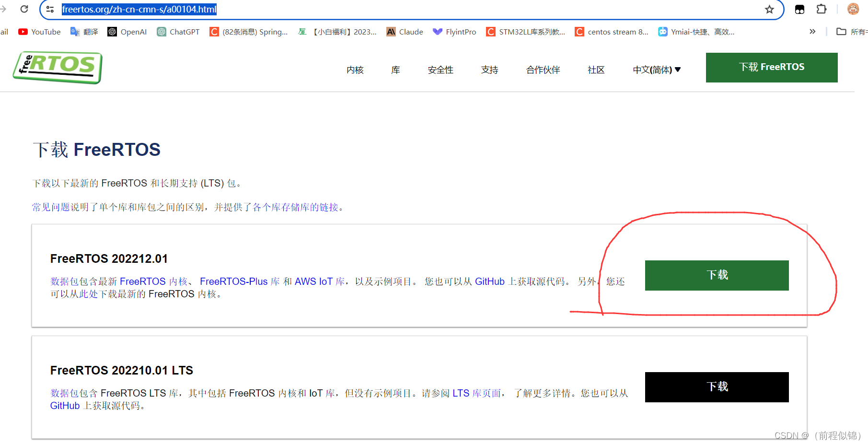Open the Claude bookmark

coord(405,32)
